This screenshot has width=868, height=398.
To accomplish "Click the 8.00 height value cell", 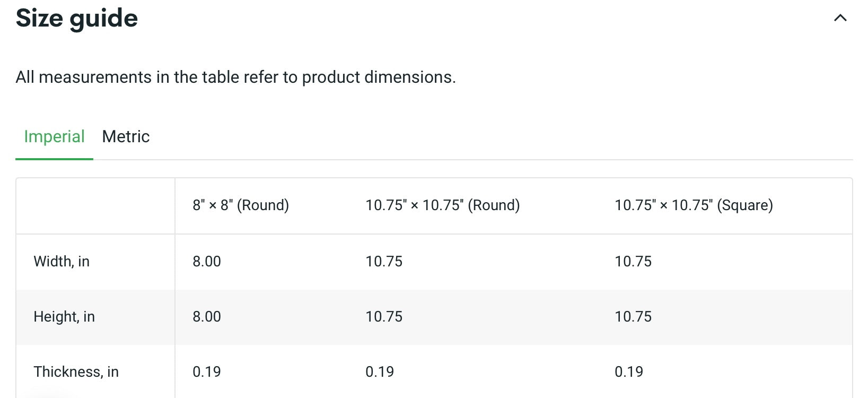I will 207,317.
